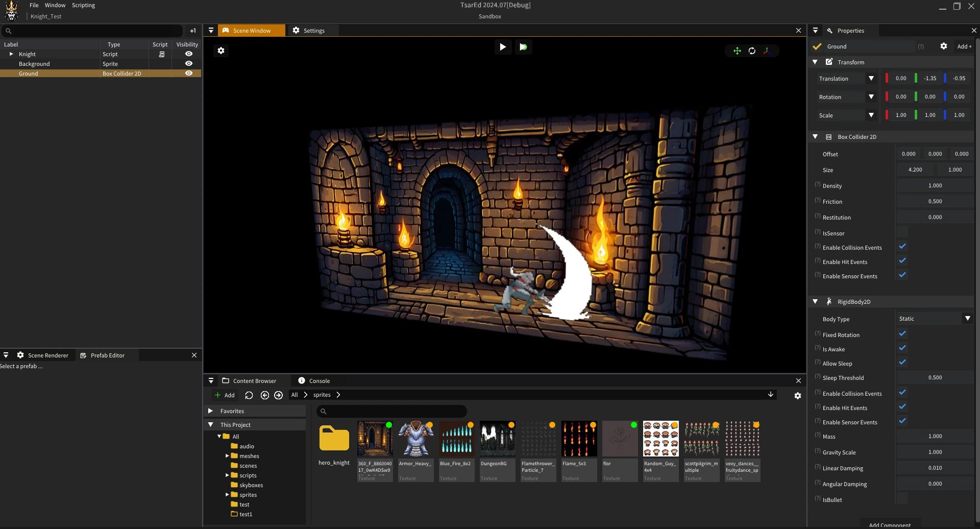Collapse the Box Collider 2D section

click(x=815, y=137)
